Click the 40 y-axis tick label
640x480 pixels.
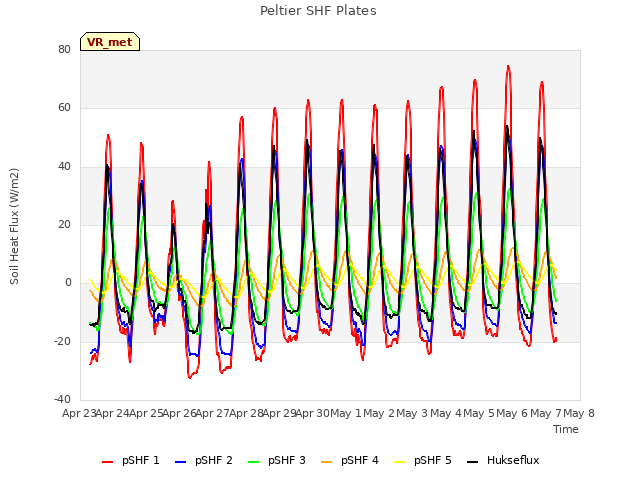coord(64,166)
